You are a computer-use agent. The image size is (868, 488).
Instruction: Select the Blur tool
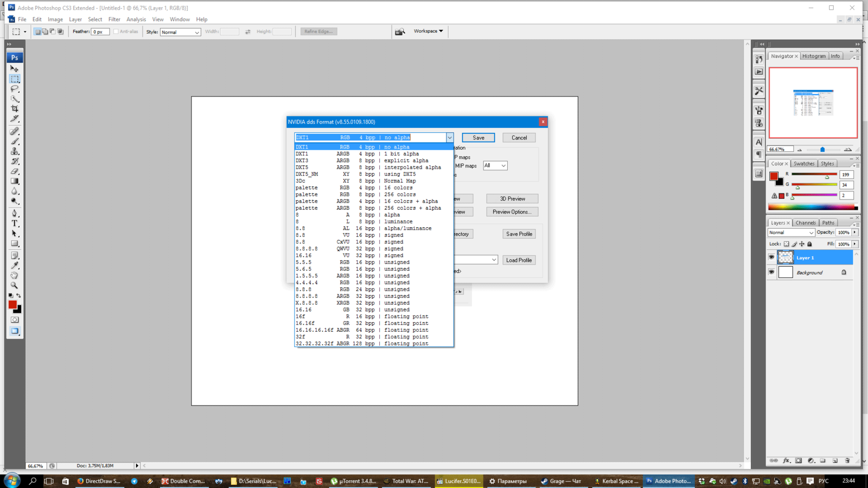(15, 191)
